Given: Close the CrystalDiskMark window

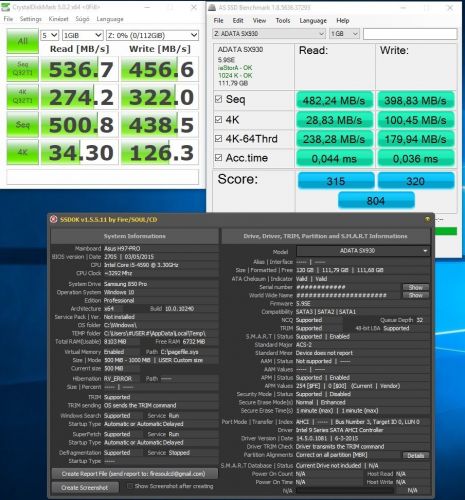Looking at the screenshot, I should [x=194, y=7].
